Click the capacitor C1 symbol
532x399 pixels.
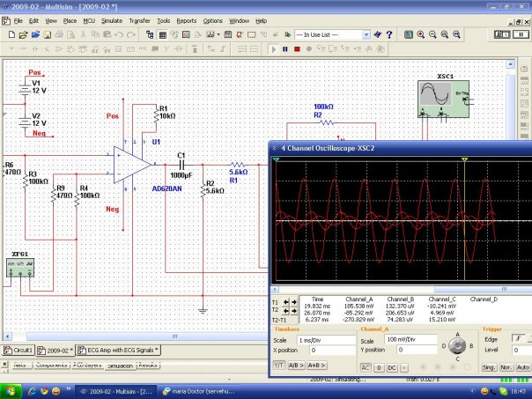tap(181, 166)
